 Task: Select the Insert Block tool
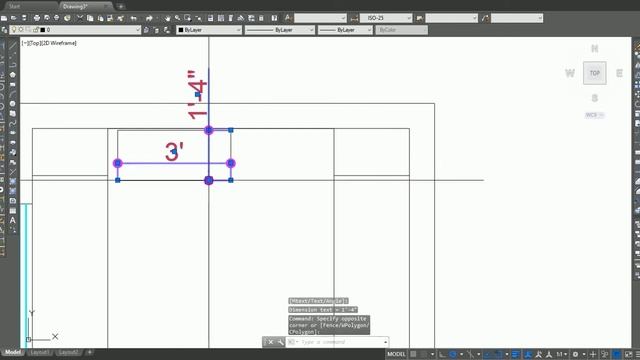pos(13,152)
